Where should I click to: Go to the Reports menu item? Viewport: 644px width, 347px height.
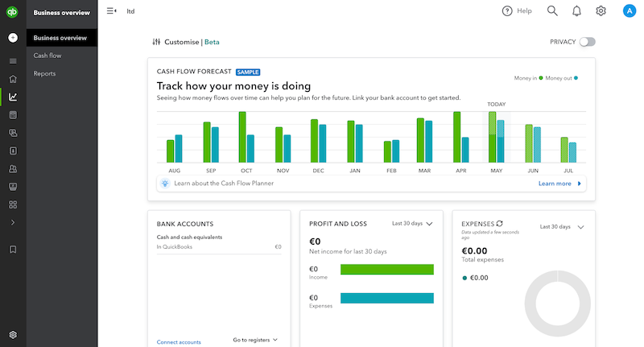click(x=44, y=73)
